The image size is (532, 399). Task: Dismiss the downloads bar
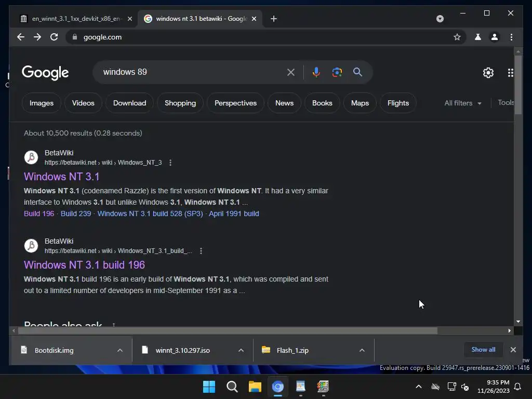[513, 350]
